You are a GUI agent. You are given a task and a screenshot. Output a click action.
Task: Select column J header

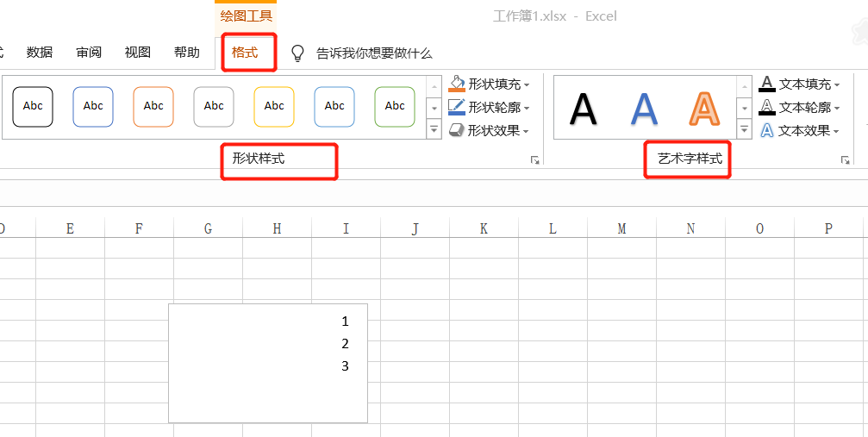(415, 228)
